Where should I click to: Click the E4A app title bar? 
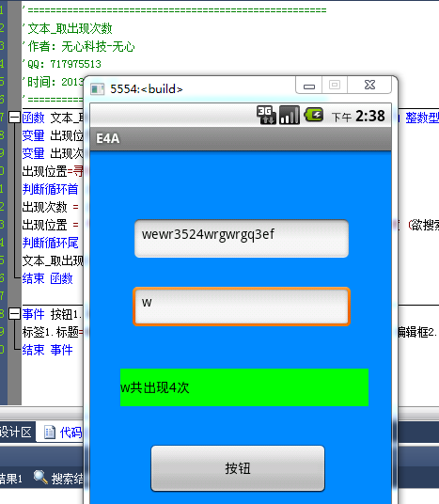241,139
